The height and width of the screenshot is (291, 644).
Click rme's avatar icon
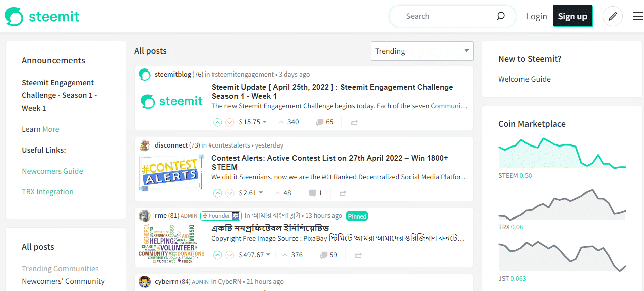coord(145,216)
